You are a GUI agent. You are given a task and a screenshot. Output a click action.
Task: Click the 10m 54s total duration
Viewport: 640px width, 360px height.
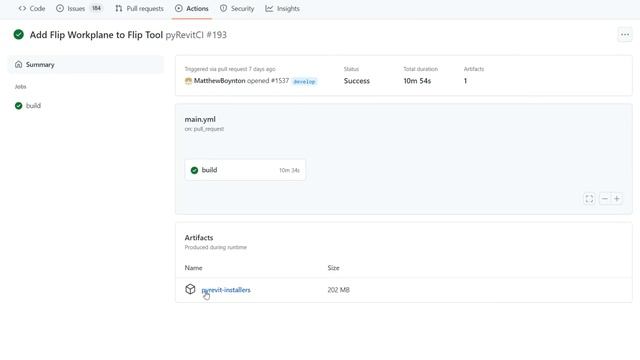pos(417,81)
